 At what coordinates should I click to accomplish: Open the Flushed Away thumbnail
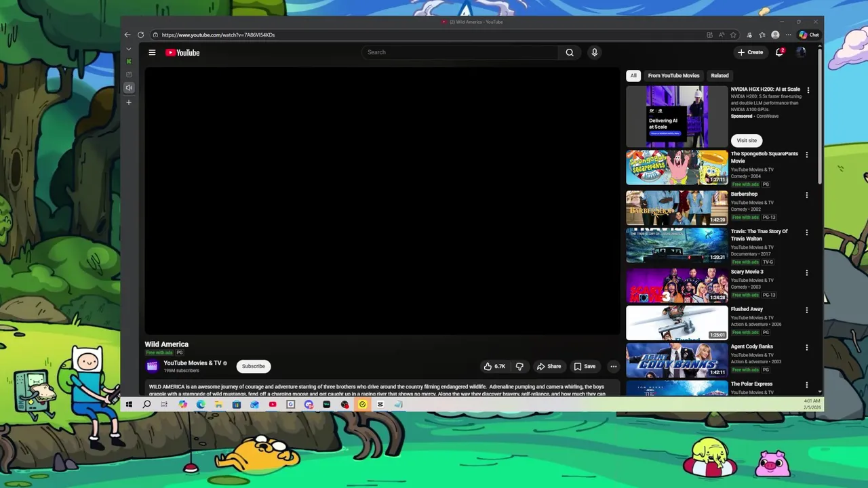coord(677,323)
